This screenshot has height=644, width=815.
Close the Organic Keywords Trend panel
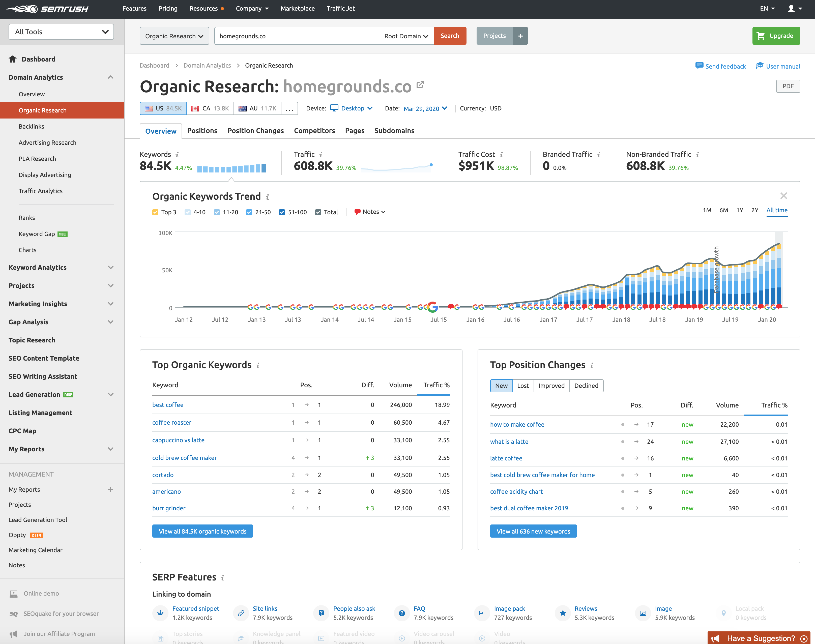(783, 196)
